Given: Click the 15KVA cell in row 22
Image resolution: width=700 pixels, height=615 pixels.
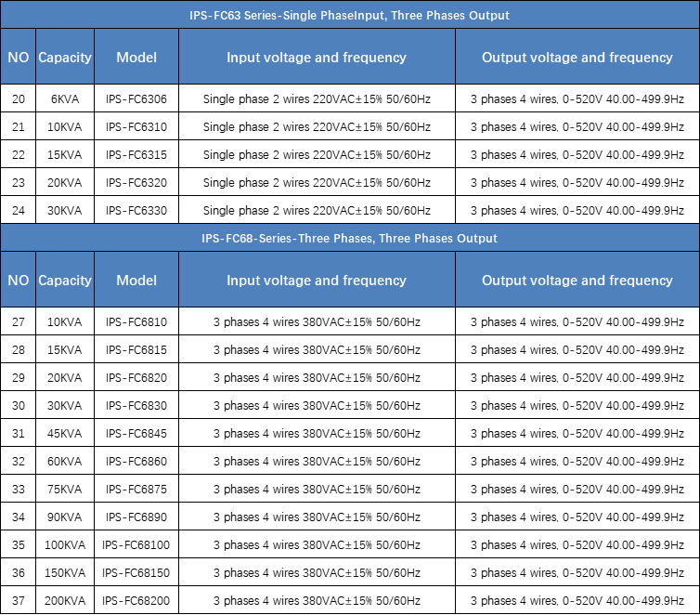Looking at the screenshot, I should pyautogui.click(x=65, y=154).
